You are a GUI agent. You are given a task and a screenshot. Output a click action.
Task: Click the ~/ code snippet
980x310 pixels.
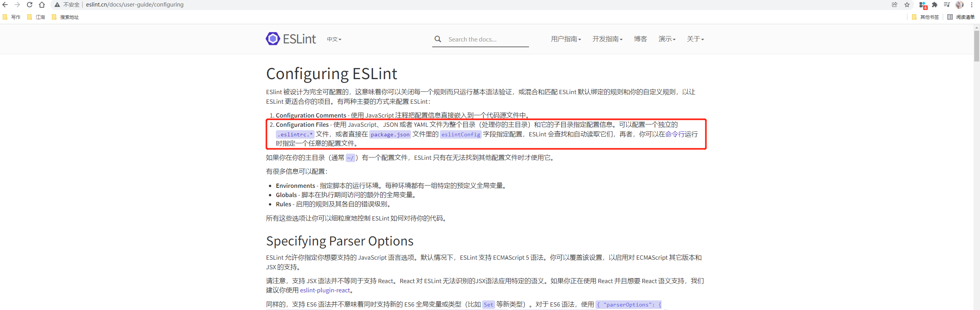(x=350, y=158)
